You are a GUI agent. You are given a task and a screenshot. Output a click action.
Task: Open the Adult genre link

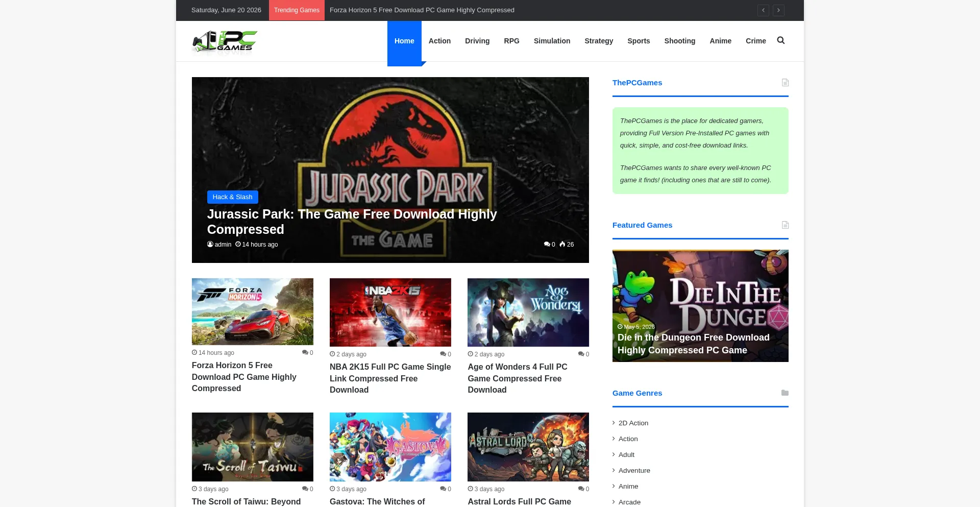point(626,455)
